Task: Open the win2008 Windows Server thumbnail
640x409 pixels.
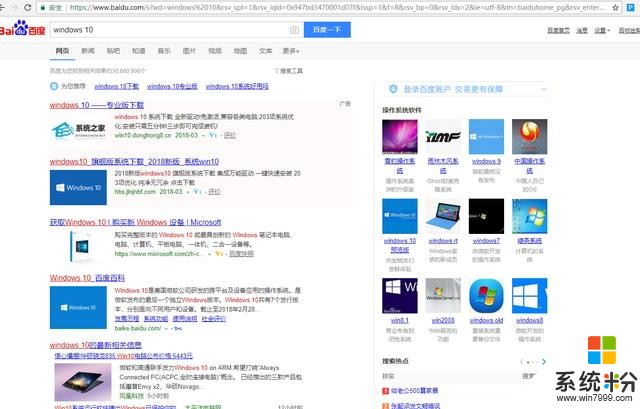Action: pyautogui.click(x=443, y=296)
